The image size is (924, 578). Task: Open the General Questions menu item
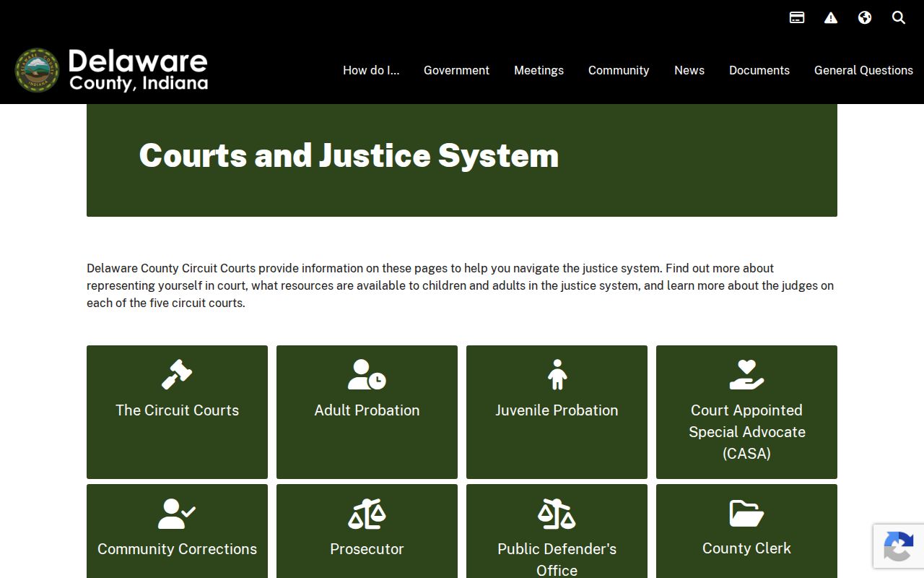(863, 70)
